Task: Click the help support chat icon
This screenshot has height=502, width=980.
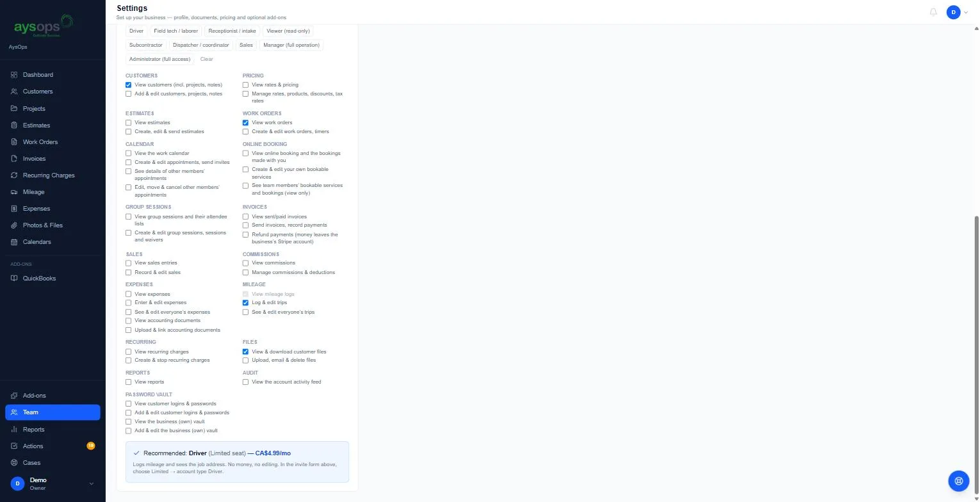Action: click(959, 480)
